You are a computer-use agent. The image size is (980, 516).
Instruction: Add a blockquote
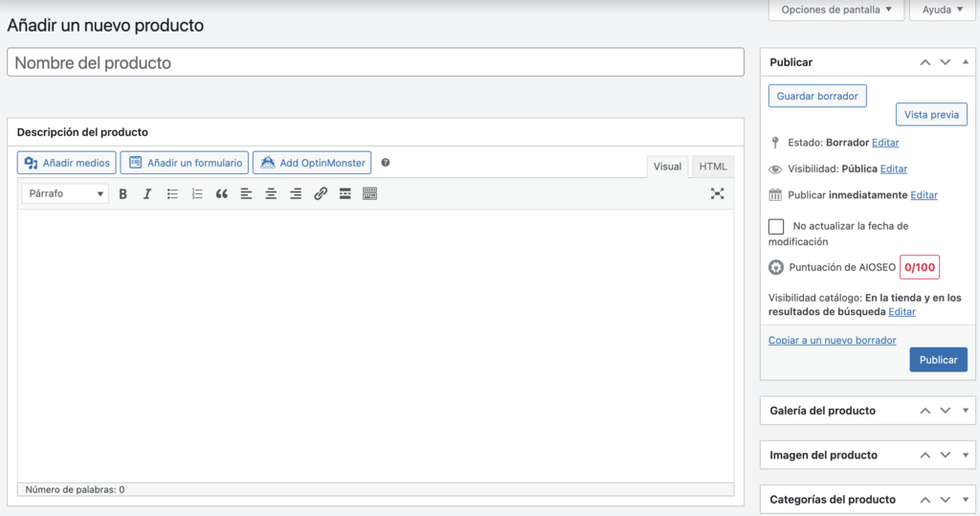click(222, 194)
